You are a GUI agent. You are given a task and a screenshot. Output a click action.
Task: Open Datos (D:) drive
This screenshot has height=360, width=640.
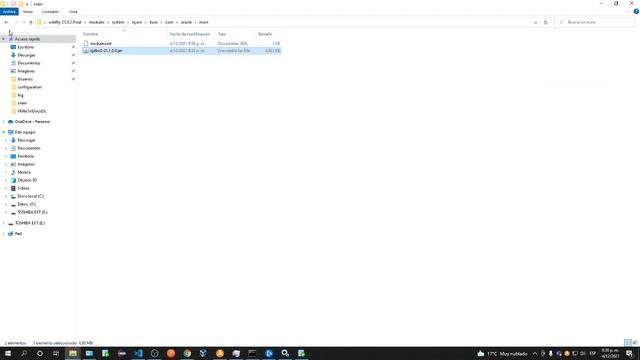tap(27, 204)
